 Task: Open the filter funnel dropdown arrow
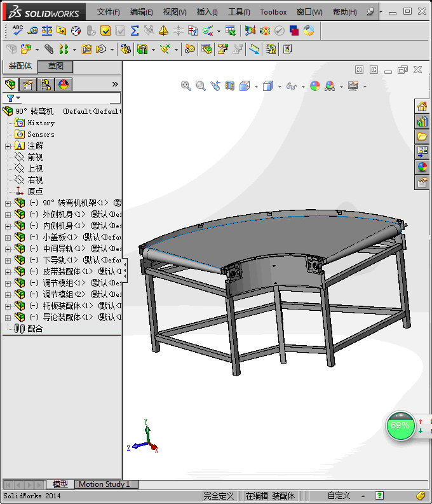(18, 98)
